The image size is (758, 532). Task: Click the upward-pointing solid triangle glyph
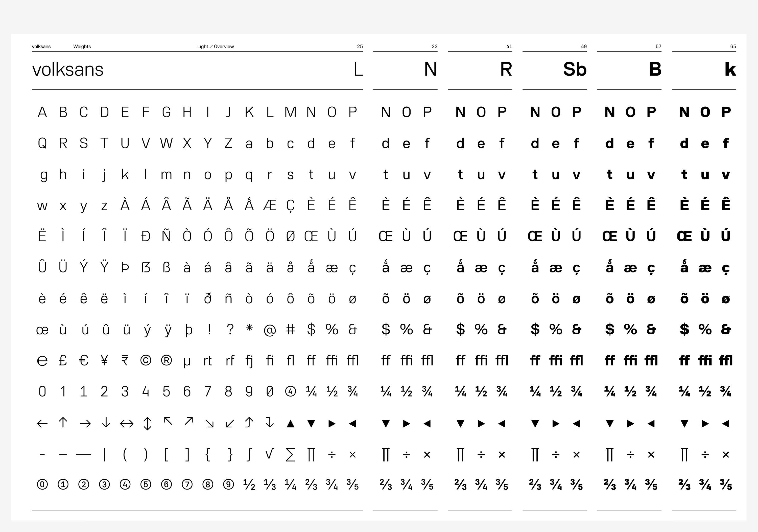(x=291, y=424)
